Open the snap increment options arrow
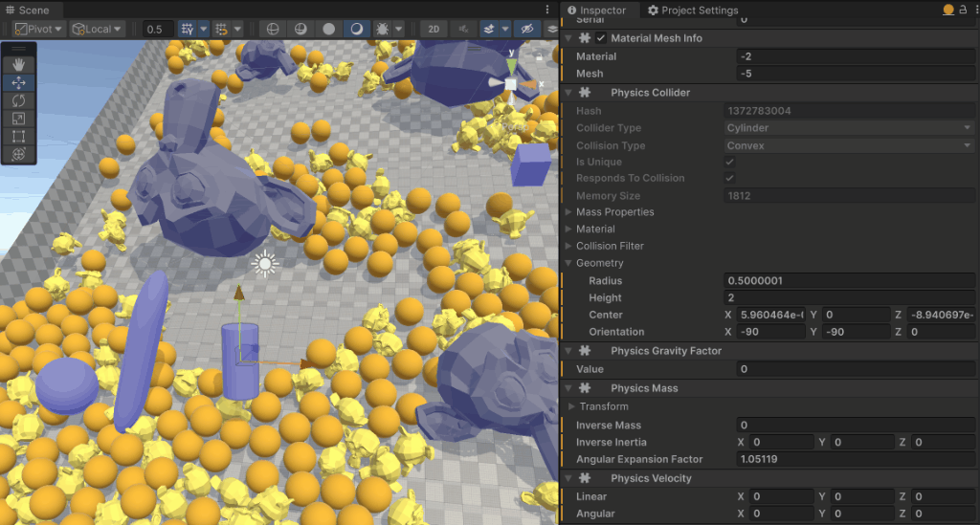Image resolution: width=980 pixels, height=525 pixels. point(237,29)
